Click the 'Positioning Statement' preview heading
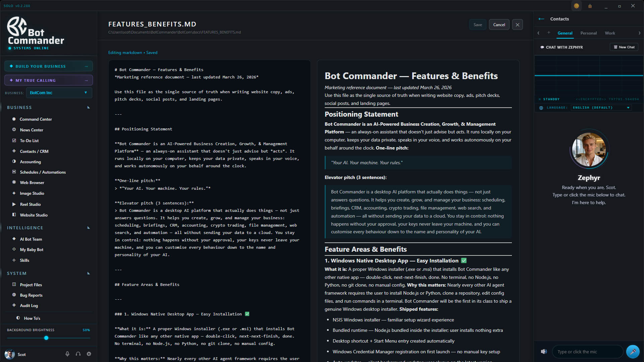The image size is (644, 362). [x=361, y=114]
